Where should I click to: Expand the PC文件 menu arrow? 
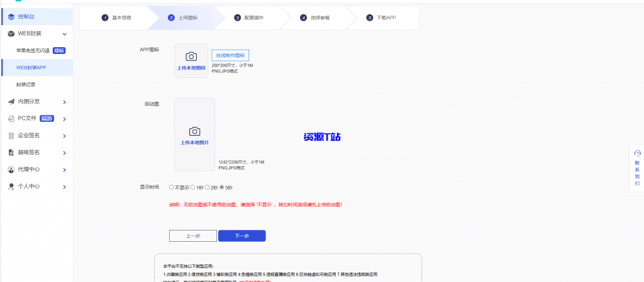click(x=65, y=119)
